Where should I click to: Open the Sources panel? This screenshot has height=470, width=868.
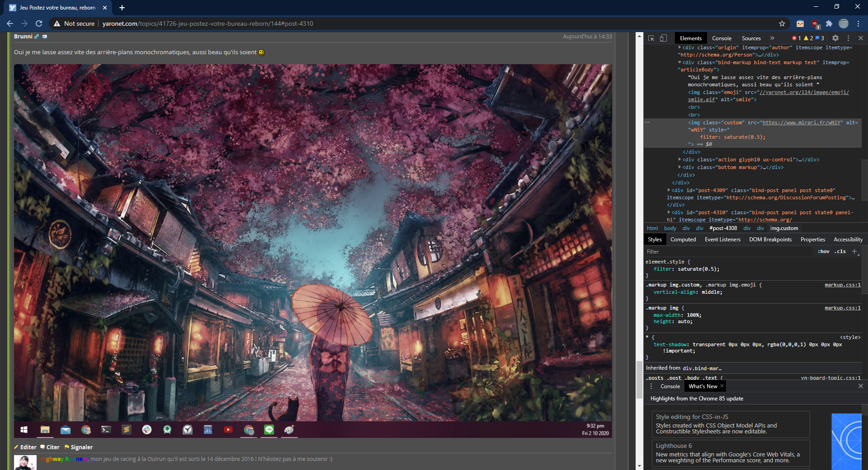[x=751, y=38]
